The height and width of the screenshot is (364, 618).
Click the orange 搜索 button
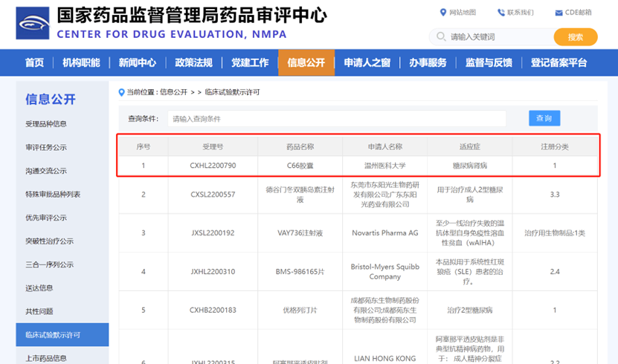click(576, 37)
